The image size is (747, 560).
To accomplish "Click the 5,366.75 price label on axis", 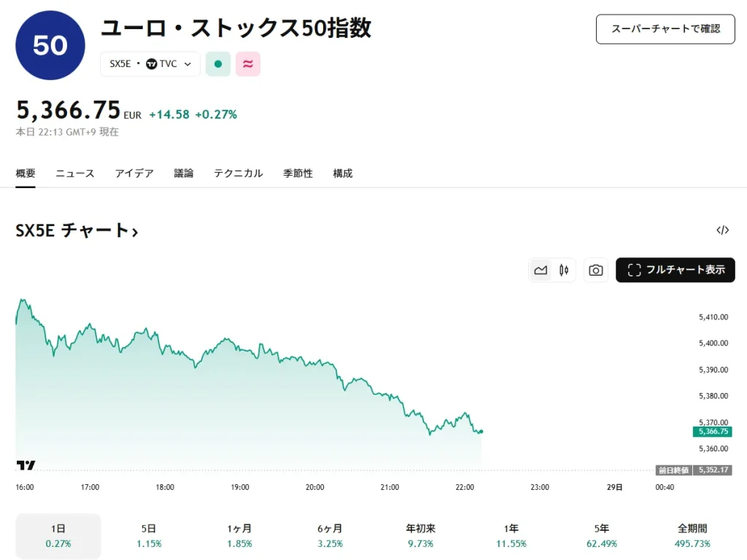I will tap(713, 432).
